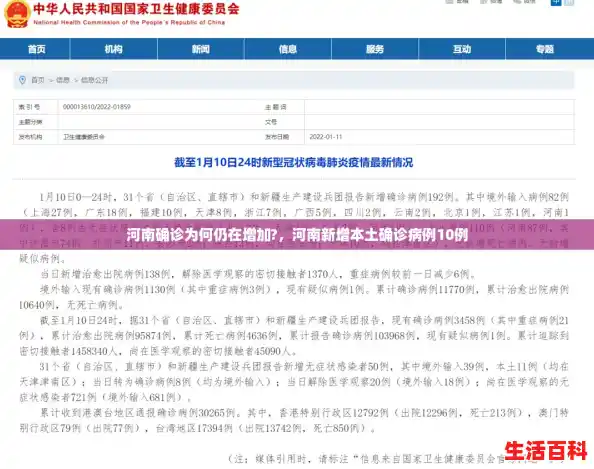
Task: Click the site title 中华人民共和国国家卫生健康委员会
Action: pyautogui.click(x=136, y=9)
